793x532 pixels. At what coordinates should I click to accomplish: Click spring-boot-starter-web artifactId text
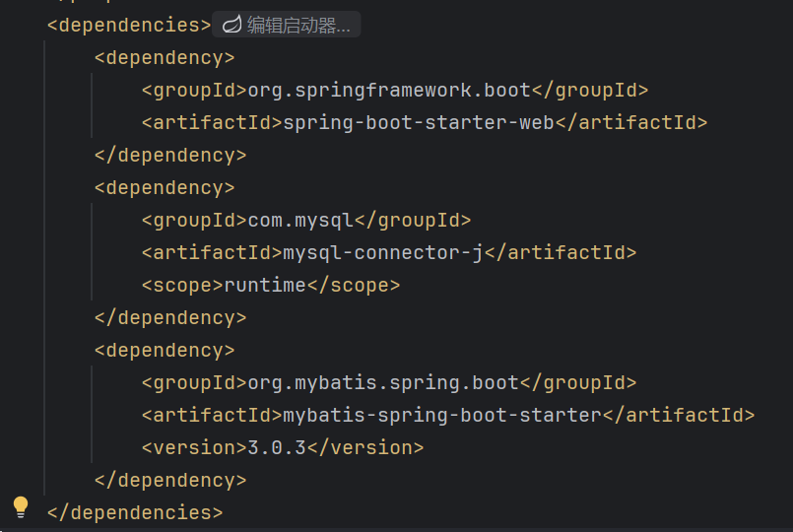(x=419, y=122)
